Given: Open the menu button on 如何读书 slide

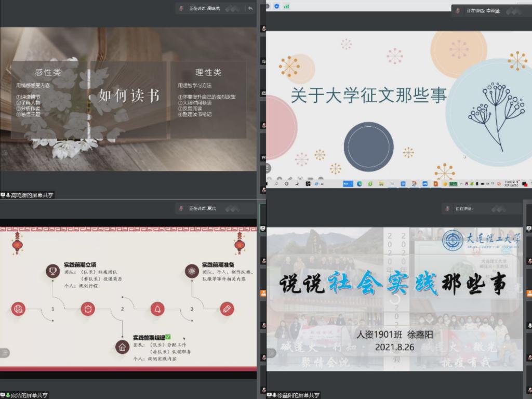Looking at the screenshot, I should tap(5, 153).
